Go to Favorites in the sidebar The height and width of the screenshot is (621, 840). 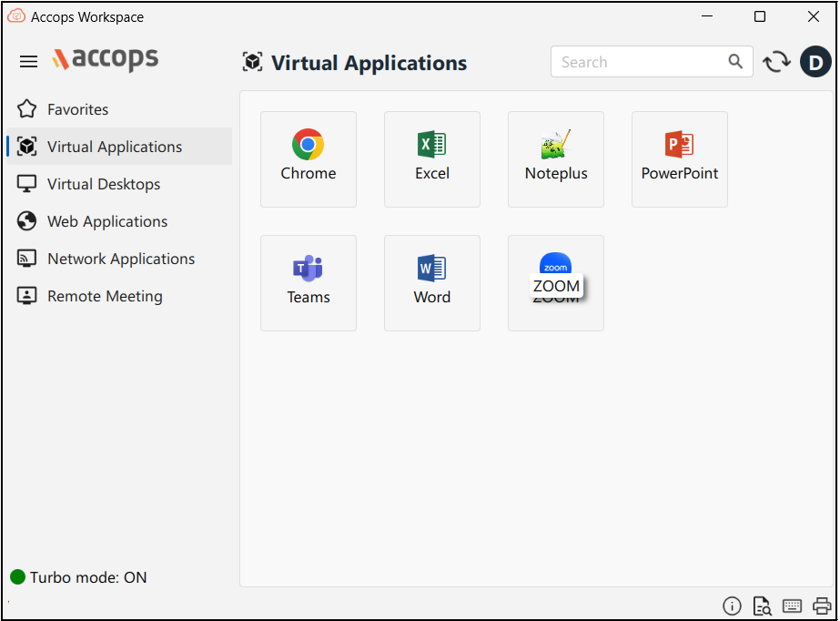120,109
